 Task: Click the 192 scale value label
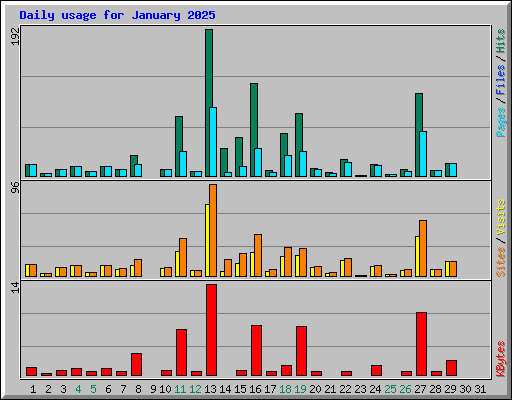point(15,36)
